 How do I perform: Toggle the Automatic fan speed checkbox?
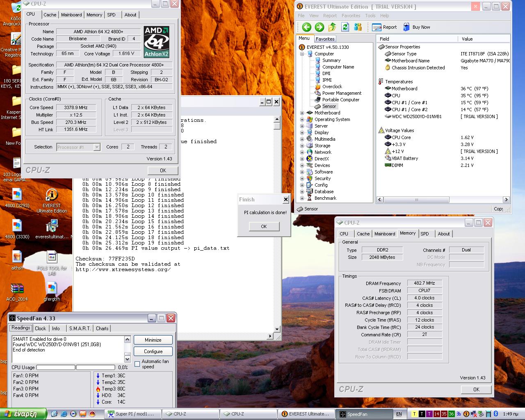coord(137,364)
